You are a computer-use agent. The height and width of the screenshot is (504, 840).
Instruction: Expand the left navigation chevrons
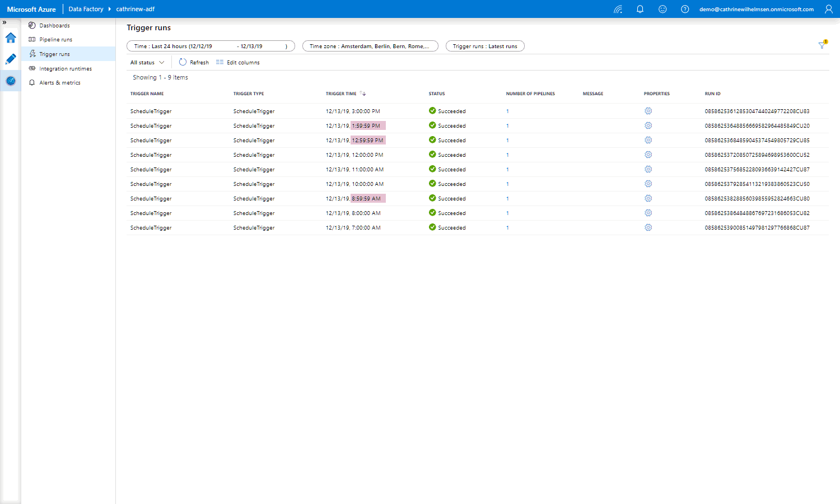coord(4,22)
